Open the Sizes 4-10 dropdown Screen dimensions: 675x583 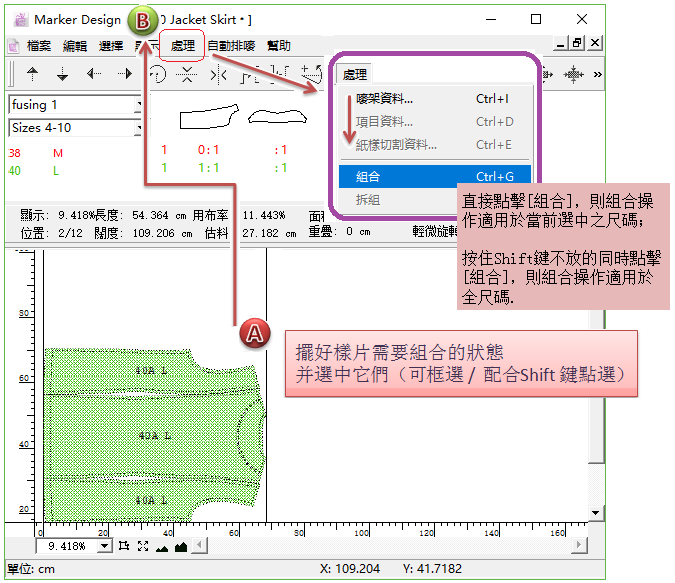pos(140,128)
